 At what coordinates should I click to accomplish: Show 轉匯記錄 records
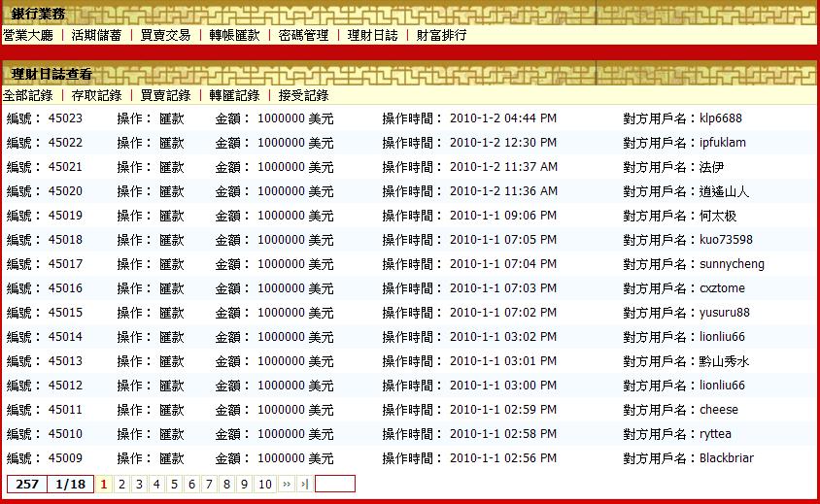(234, 95)
